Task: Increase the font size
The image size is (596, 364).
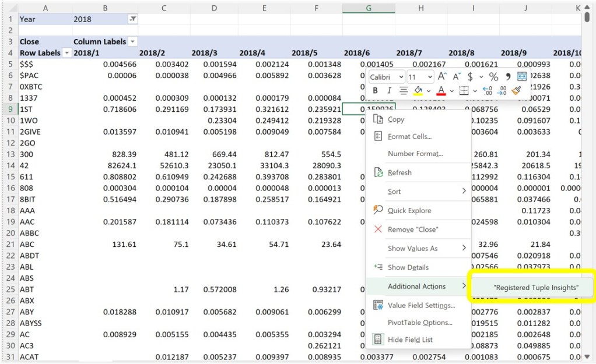Action: pos(441,76)
